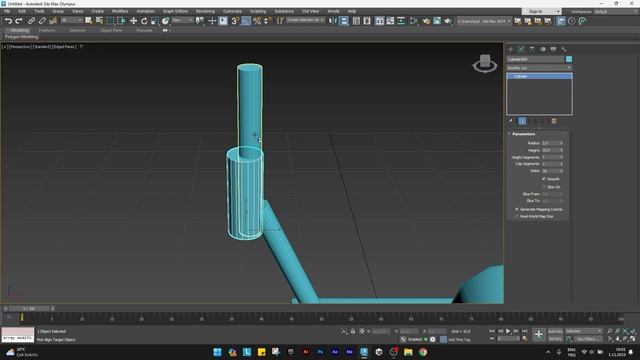Open the selection filter dropdown in toolbar
The image size is (640, 360).
point(71,20)
